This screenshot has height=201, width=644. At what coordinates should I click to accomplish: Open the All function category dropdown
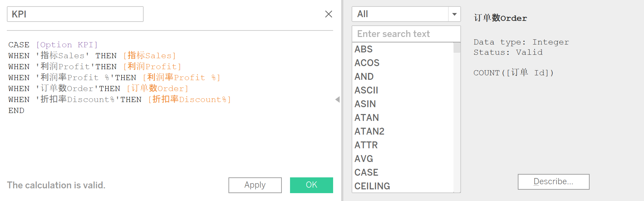tap(454, 14)
